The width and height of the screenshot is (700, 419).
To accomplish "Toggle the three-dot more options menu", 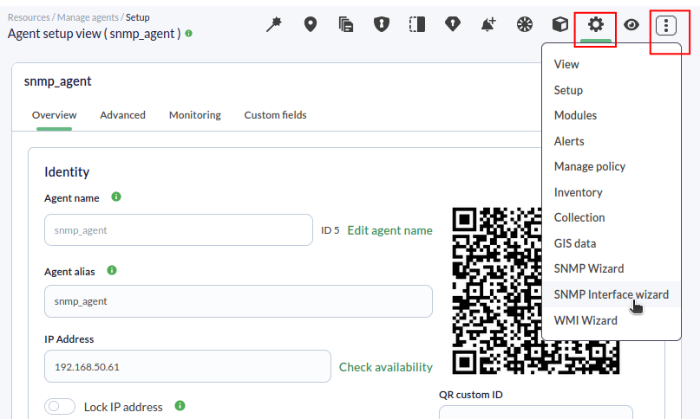I will (x=666, y=25).
